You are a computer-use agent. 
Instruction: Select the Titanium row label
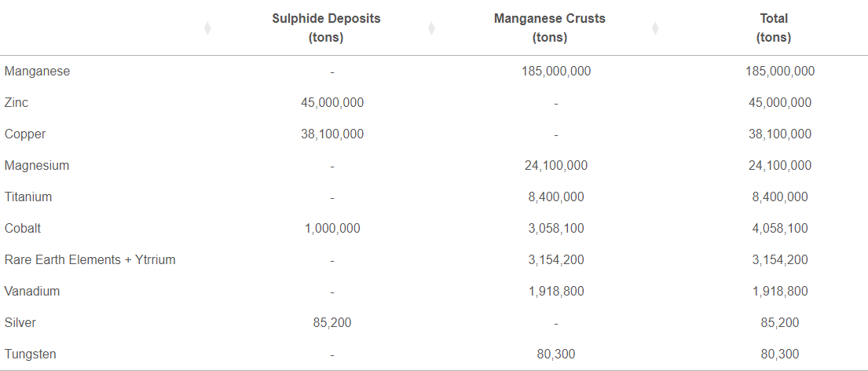tap(28, 197)
